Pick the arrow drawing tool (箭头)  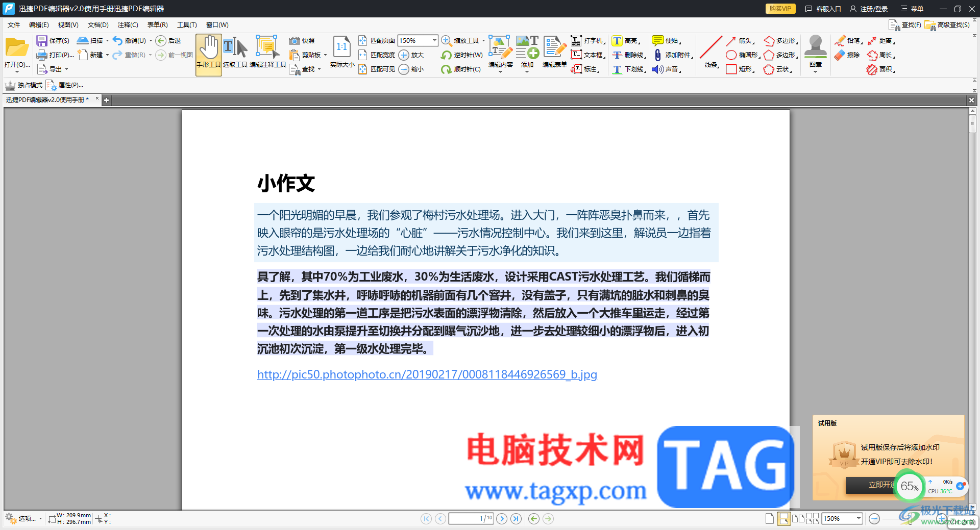click(740, 41)
